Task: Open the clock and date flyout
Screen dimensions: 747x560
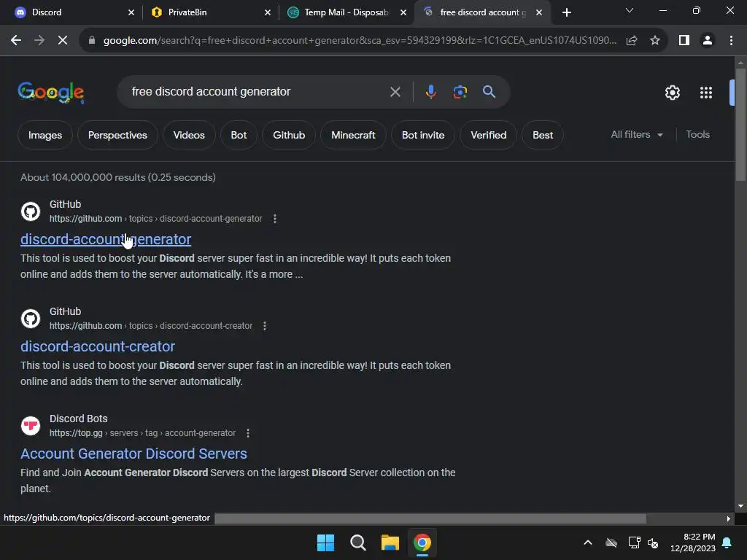Action: pos(693,542)
